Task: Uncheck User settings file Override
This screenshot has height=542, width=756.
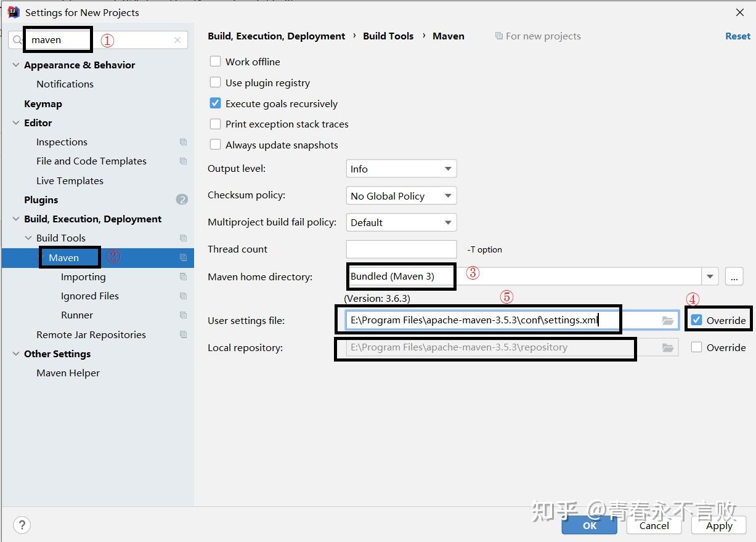Action: [696, 320]
